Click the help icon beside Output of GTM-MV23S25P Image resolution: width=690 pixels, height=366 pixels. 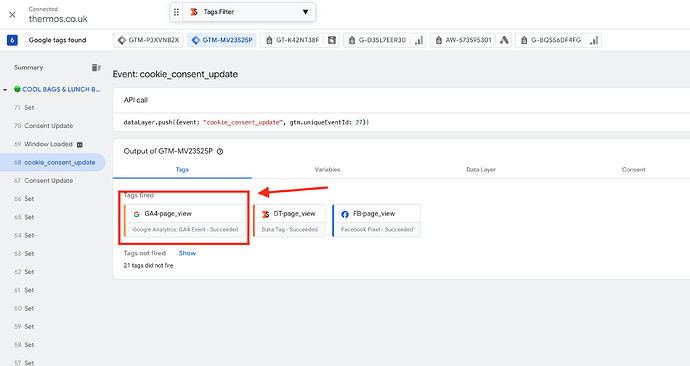point(220,151)
